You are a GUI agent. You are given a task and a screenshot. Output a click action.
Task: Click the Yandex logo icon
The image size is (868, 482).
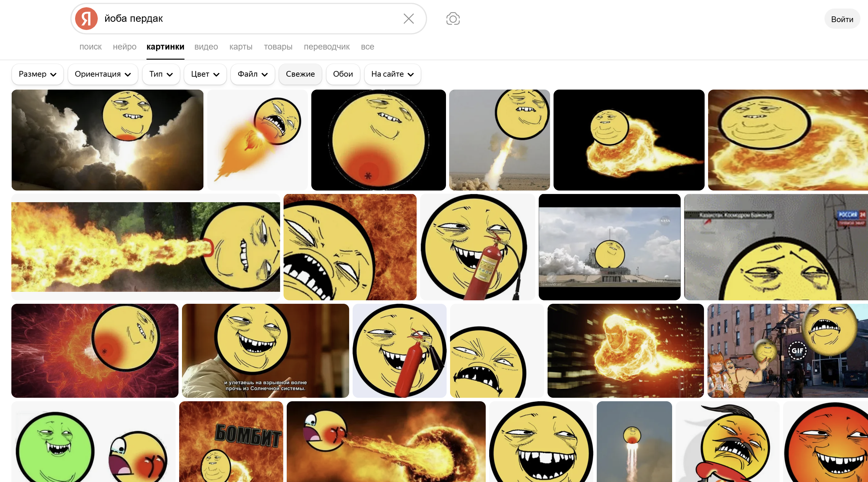point(86,19)
